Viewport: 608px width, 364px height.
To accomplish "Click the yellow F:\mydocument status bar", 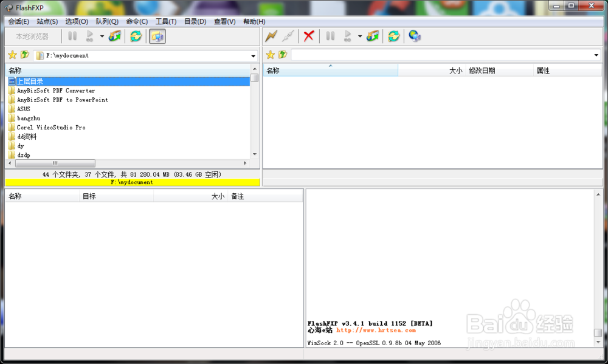I will [132, 182].
